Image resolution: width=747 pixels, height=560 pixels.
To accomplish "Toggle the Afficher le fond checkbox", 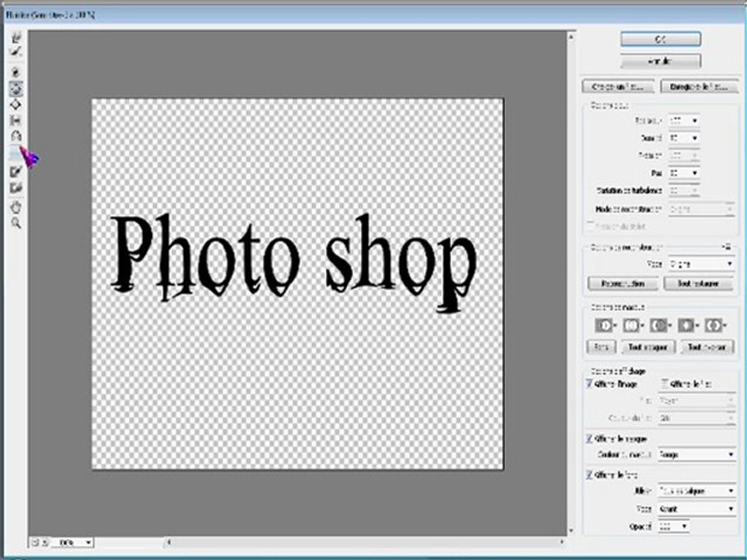I will point(589,474).
